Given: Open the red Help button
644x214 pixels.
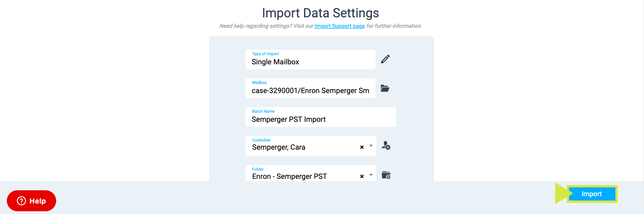Looking at the screenshot, I should click(31, 201).
